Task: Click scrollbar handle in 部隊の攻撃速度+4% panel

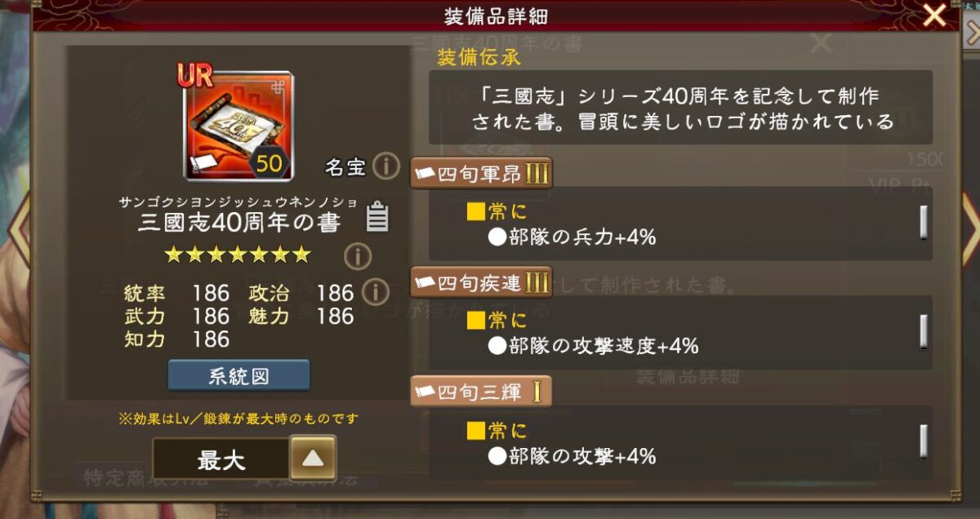Action: point(923,331)
